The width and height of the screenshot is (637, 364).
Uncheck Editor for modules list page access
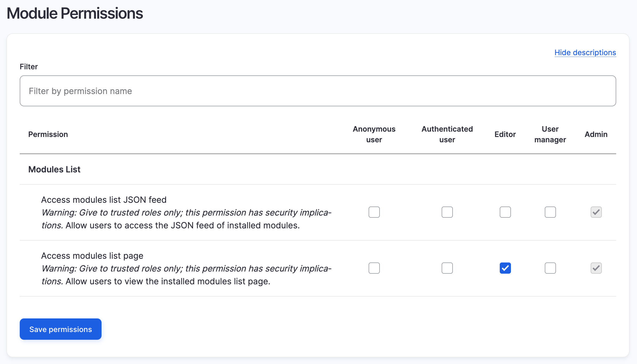tap(505, 268)
